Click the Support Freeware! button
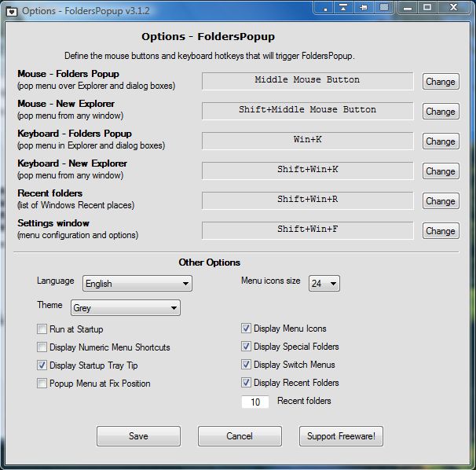The image size is (476, 470). point(341,436)
